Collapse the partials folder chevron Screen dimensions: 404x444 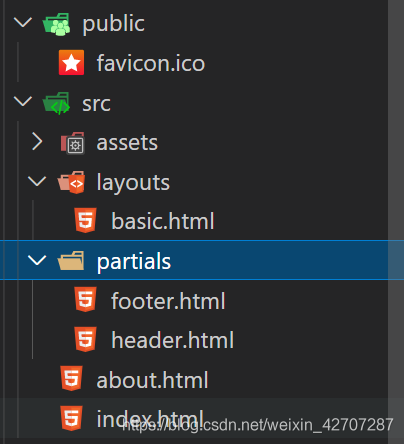coord(37,260)
